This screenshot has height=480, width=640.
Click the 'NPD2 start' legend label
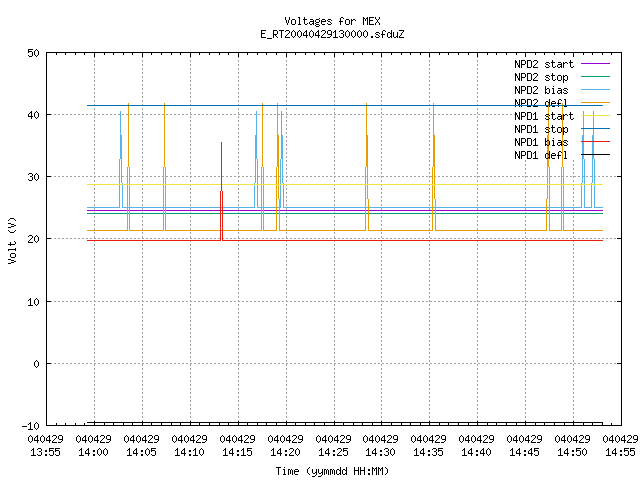point(544,64)
